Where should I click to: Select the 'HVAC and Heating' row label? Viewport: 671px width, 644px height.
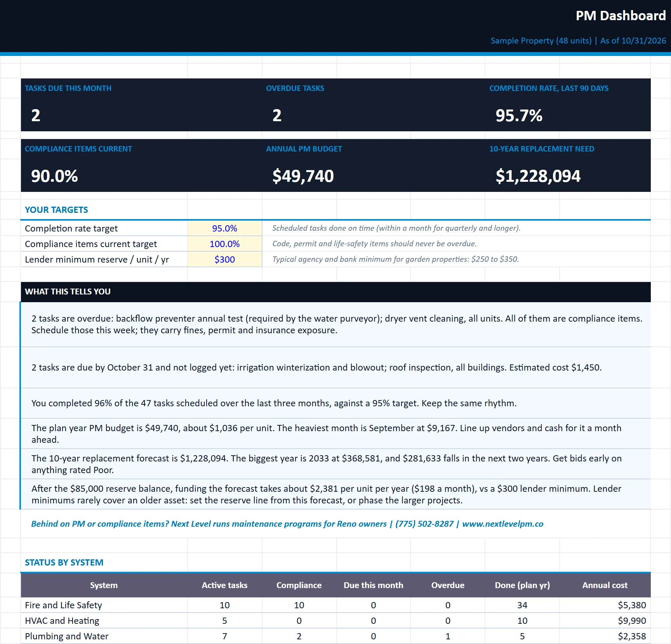point(62,621)
